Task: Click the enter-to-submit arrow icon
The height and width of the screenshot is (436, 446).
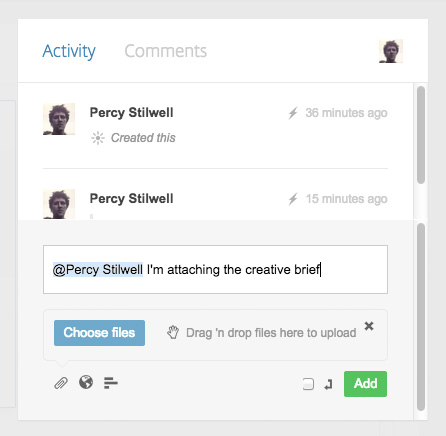Action: click(328, 384)
